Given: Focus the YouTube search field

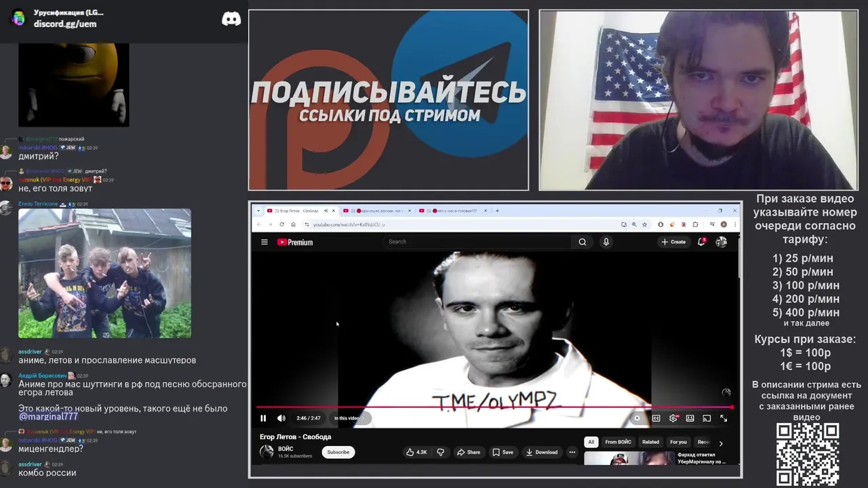Looking at the screenshot, I should (478, 242).
